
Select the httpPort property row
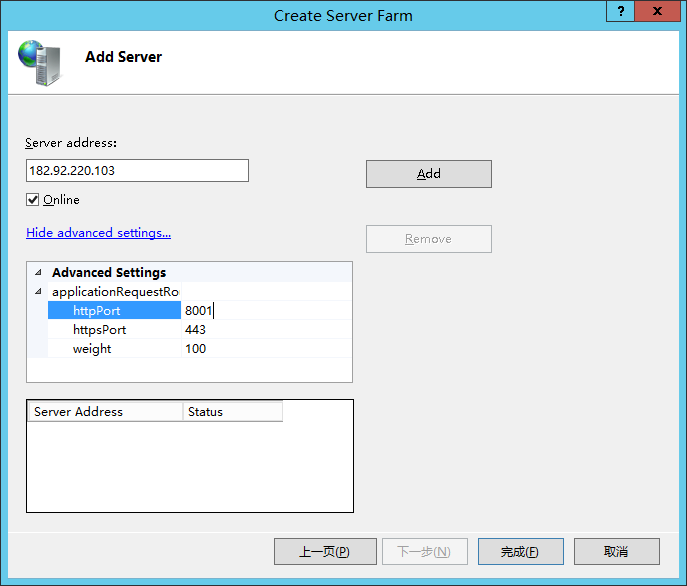point(113,311)
